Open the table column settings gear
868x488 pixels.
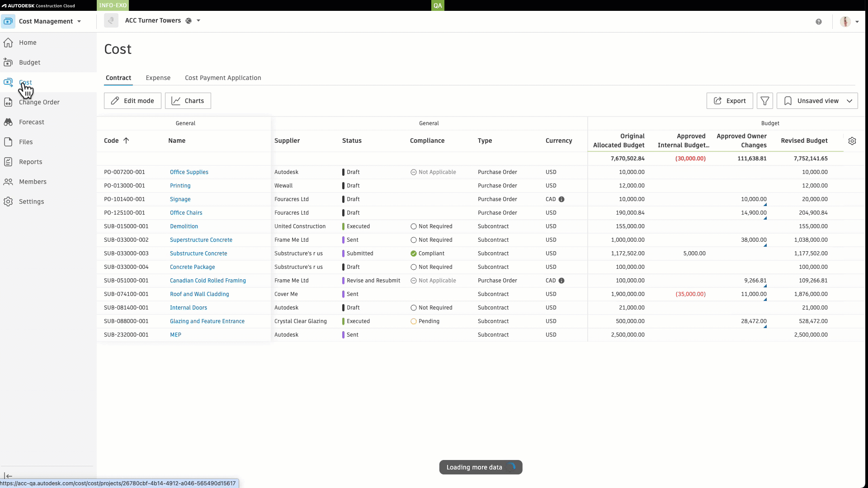coord(853,141)
